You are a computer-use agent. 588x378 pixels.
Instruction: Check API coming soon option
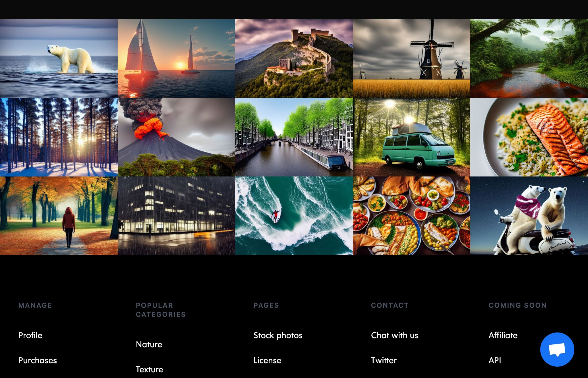(494, 360)
